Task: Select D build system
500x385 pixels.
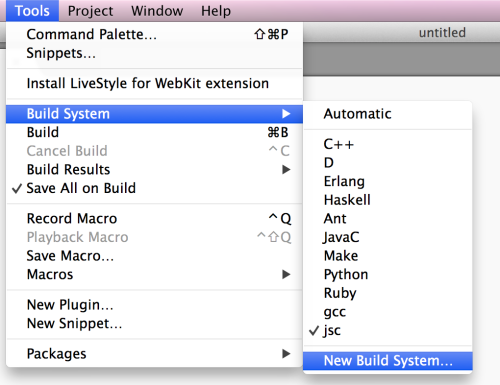Action: pyautogui.click(x=388, y=163)
